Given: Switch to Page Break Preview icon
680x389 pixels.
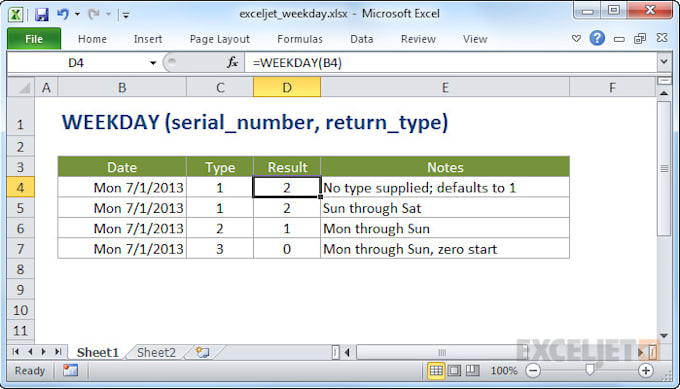Looking at the screenshot, I should tap(472, 371).
